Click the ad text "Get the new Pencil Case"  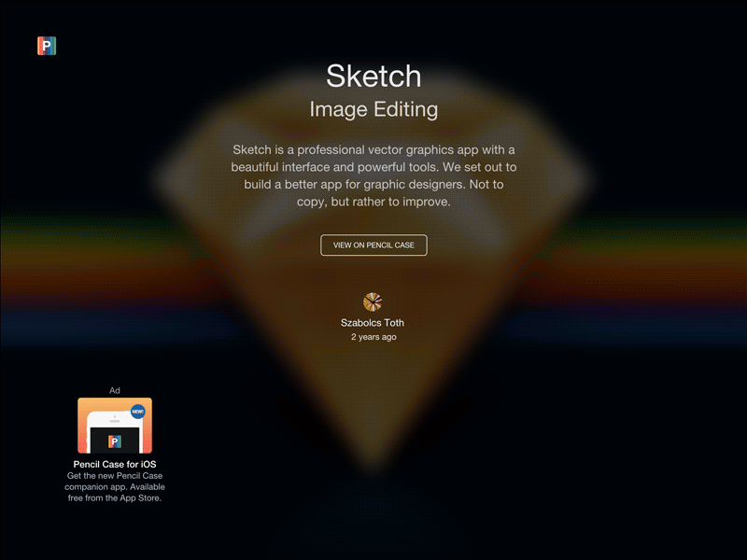[115, 475]
